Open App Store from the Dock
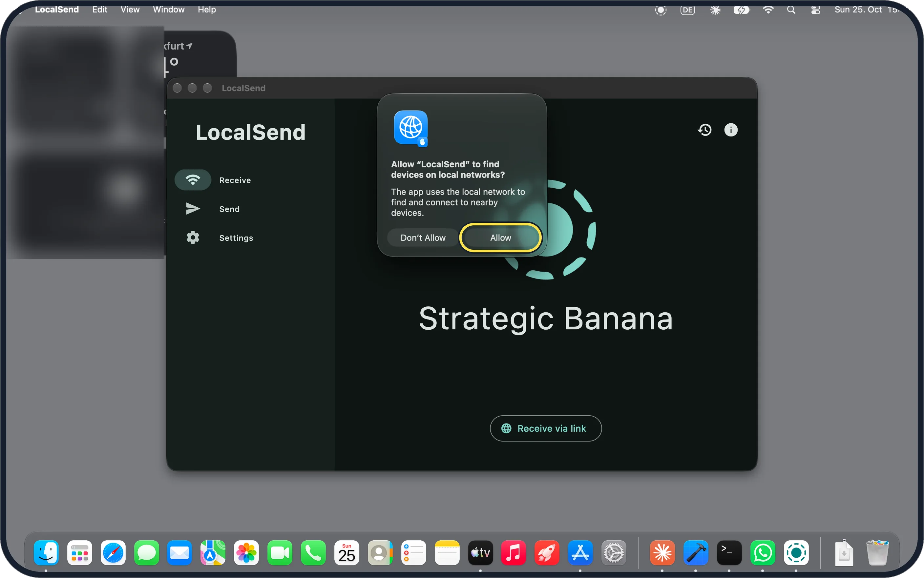The image size is (924, 578). 580,553
